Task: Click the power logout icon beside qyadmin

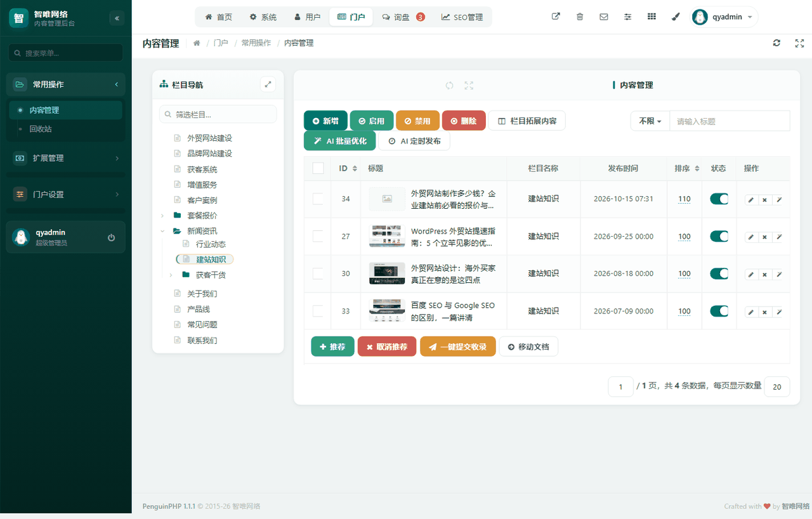Action: [x=112, y=237]
